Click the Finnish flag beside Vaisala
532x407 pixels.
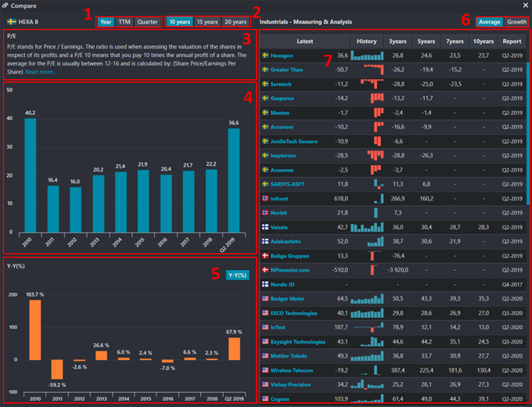265,227
